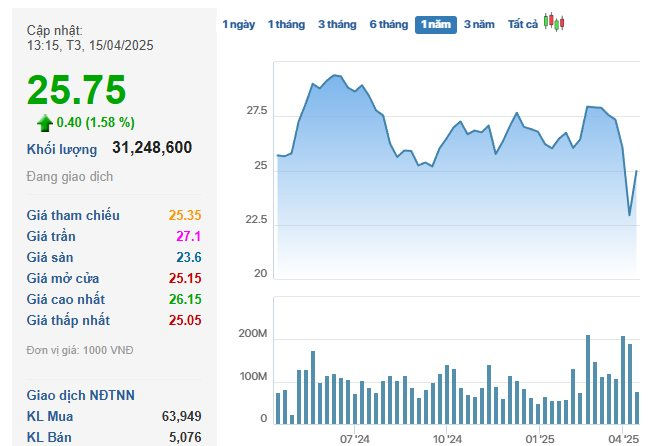Select the "1 ngày" time range tab
Screen dimensions: 653x446
tap(238, 23)
